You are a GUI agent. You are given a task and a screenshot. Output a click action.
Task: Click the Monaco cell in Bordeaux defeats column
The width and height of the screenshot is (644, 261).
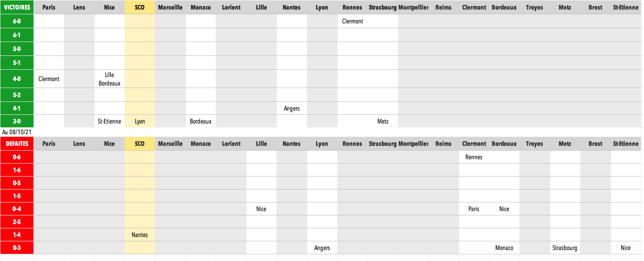point(504,248)
